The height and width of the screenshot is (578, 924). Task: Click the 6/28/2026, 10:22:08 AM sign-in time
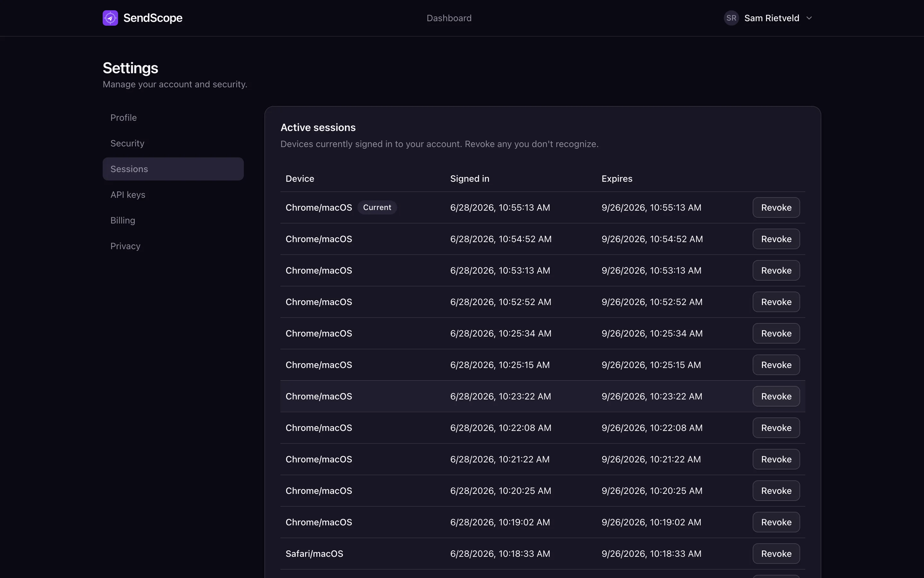pos(501,428)
